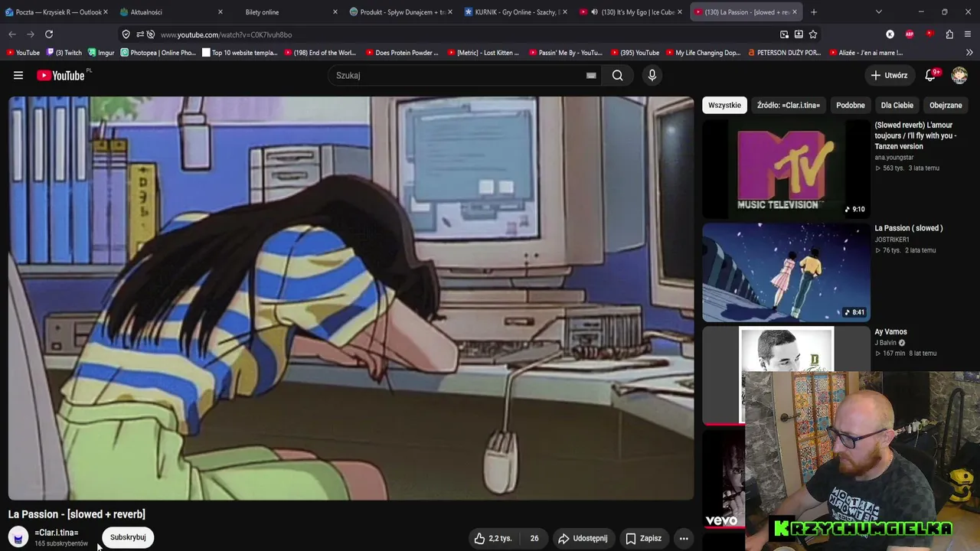Open the PETERSON DUŻY bookmark
This screenshot has width=980, height=551.
[784, 53]
